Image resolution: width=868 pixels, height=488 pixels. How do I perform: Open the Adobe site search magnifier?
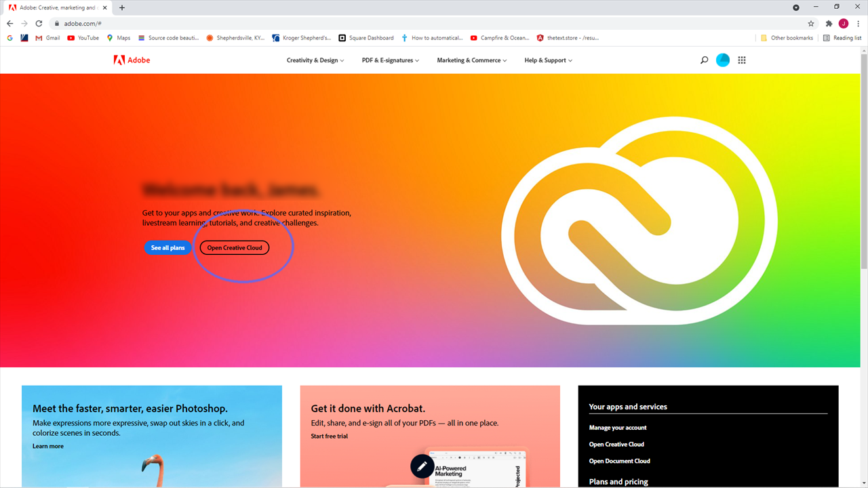pyautogui.click(x=704, y=60)
